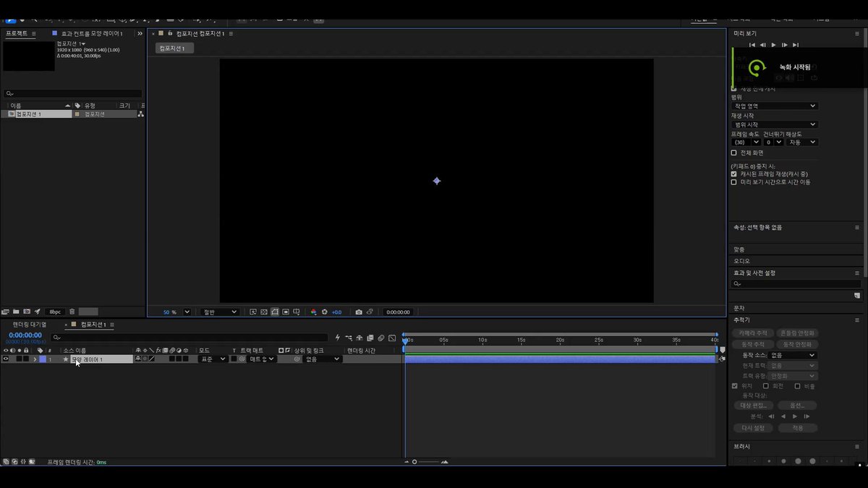
Task: Click the 8bpc color depth button
Action: [56, 312]
